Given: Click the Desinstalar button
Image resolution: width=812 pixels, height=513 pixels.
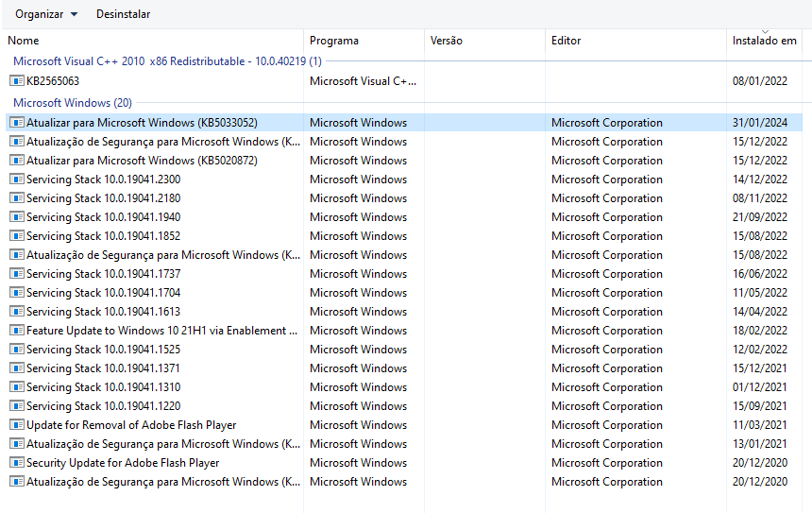Looking at the screenshot, I should click(x=124, y=14).
